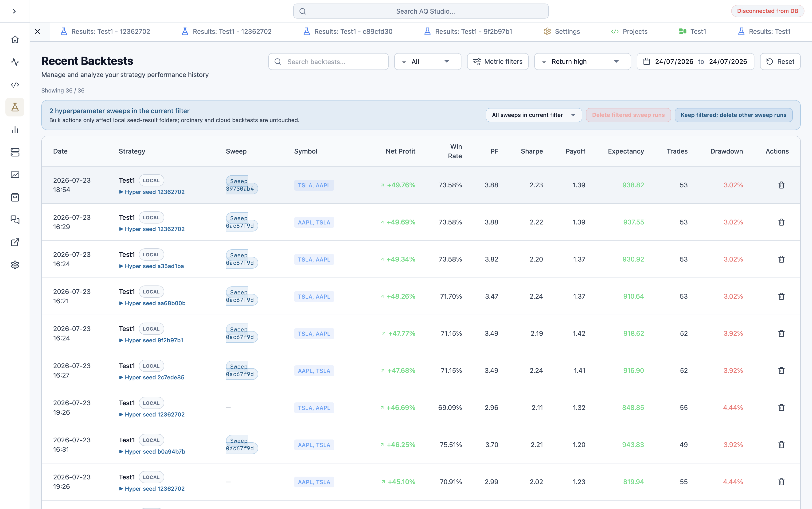The width and height of the screenshot is (812, 509).
Task: Open the Return high sort dropdown
Action: pos(582,62)
